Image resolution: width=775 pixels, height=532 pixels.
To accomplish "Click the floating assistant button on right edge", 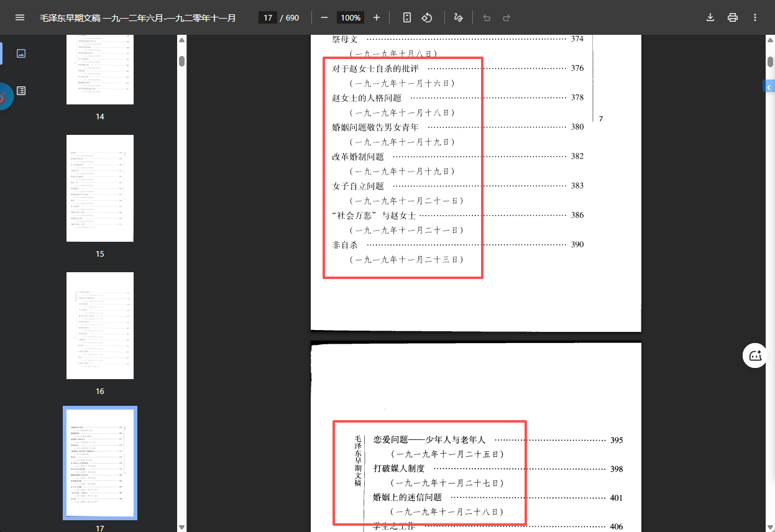I will [x=755, y=356].
